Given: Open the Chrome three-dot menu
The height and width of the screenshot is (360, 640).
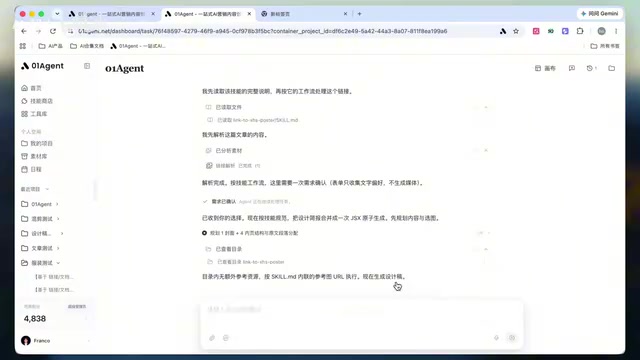Looking at the screenshot, I should (x=616, y=31).
